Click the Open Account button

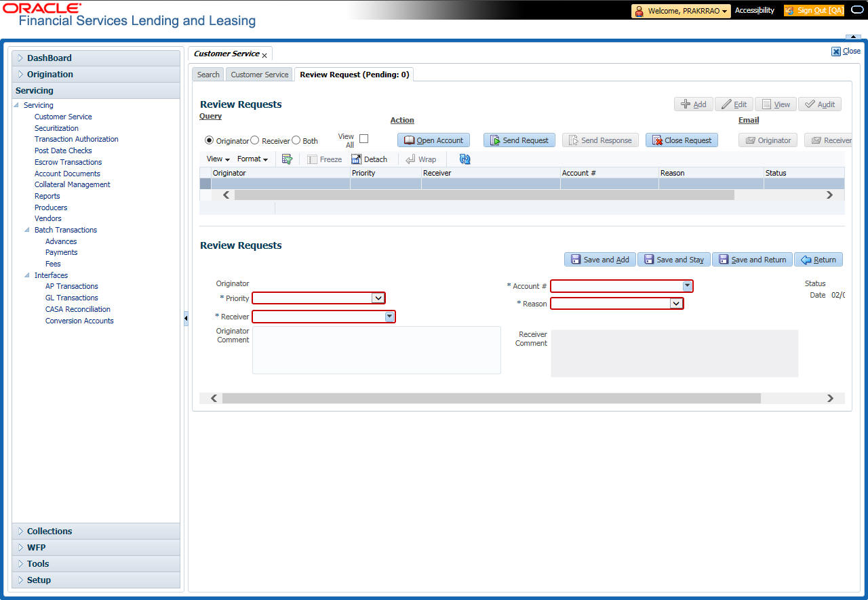coord(433,140)
